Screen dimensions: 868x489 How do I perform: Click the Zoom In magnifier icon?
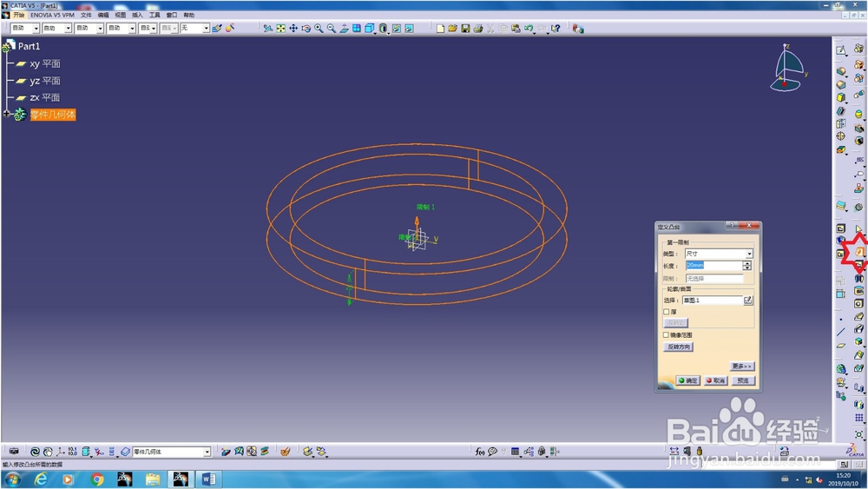(x=319, y=29)
